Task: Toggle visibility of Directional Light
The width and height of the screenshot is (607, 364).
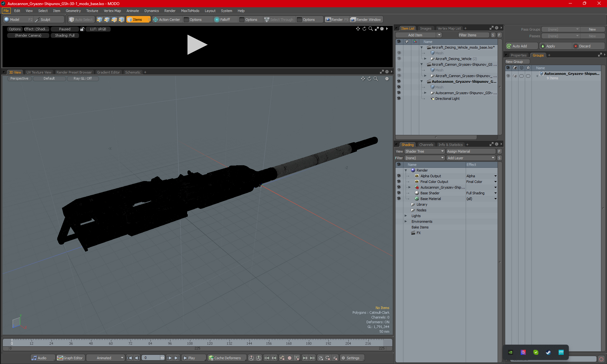Action: (x=399, y=99)
